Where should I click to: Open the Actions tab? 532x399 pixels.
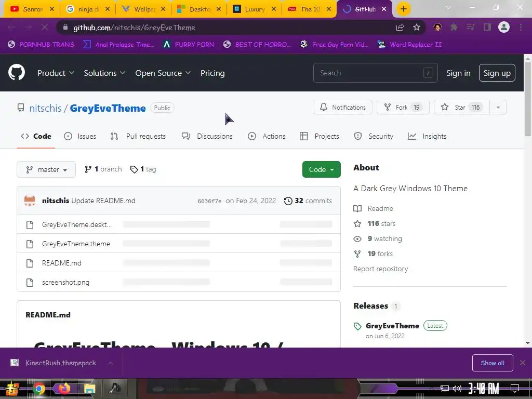click(267, 136)
